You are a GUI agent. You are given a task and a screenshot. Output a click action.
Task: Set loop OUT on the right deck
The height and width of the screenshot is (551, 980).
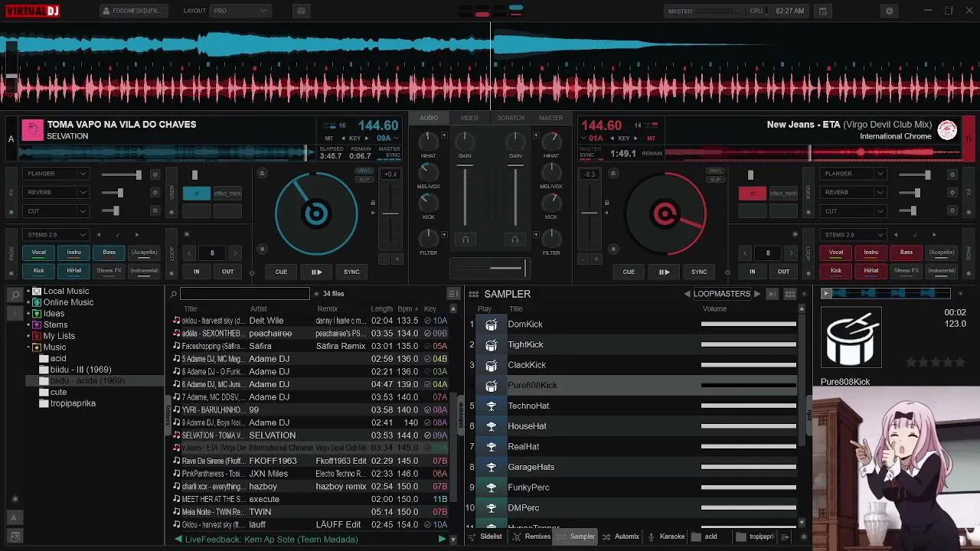pos(783,272)
